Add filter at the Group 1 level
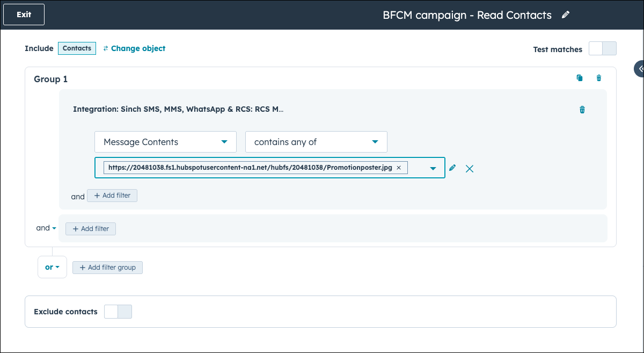This screenshot has height=353, width=644. pyautogui.click(x=91, y=229)
